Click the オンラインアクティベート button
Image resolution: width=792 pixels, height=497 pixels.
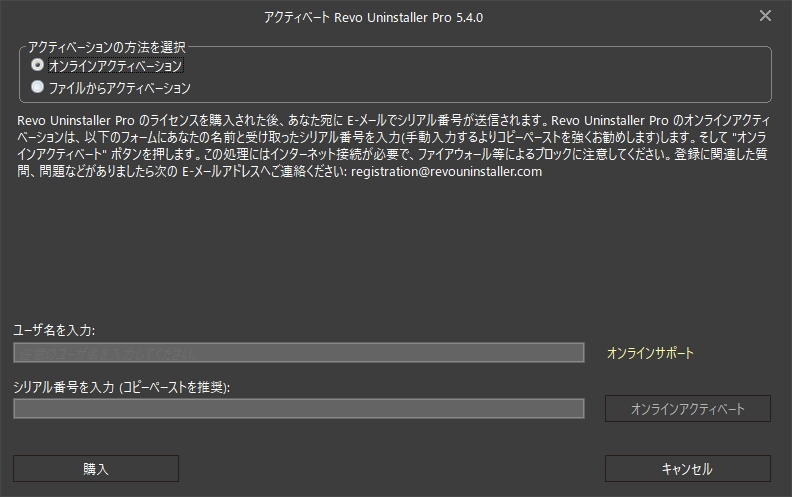pyautogui.click(x=688, y=409)
